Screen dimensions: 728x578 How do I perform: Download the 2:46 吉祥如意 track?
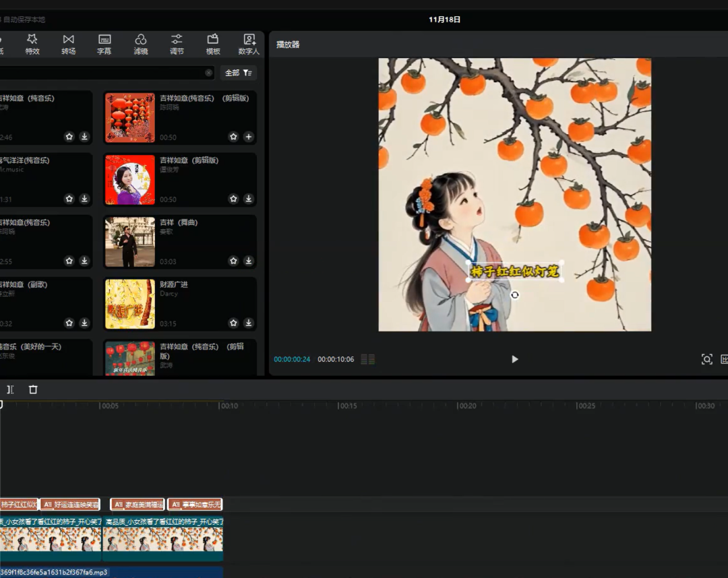coord(84,136)
